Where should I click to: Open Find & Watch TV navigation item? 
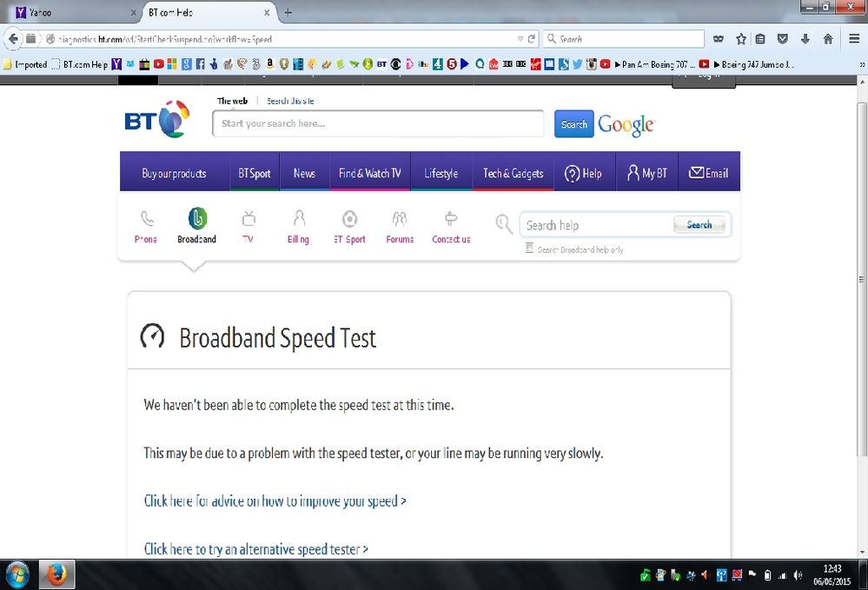[370, 173]
